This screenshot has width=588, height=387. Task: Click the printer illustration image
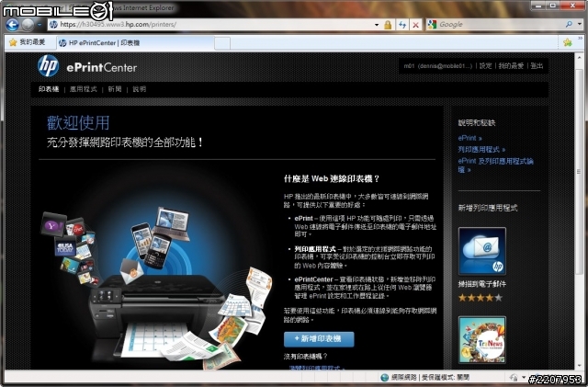pyautogui.click(x=157, y=287)
